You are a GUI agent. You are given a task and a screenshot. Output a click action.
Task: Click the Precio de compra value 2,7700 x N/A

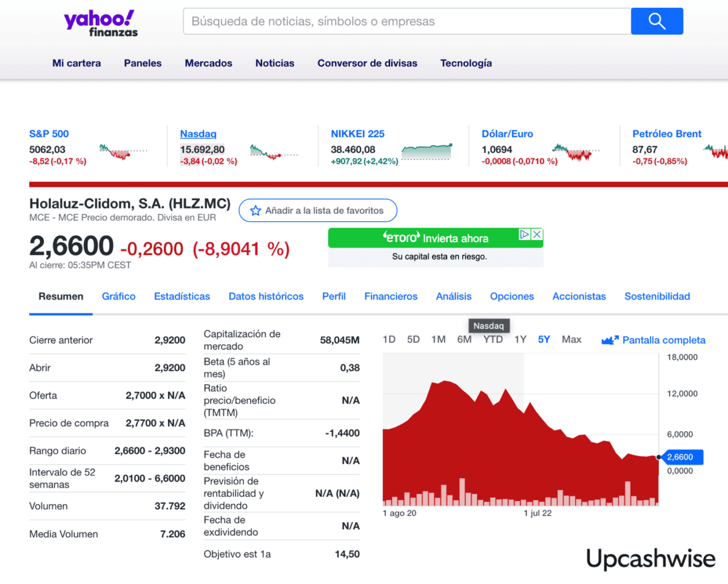[155, 423]
